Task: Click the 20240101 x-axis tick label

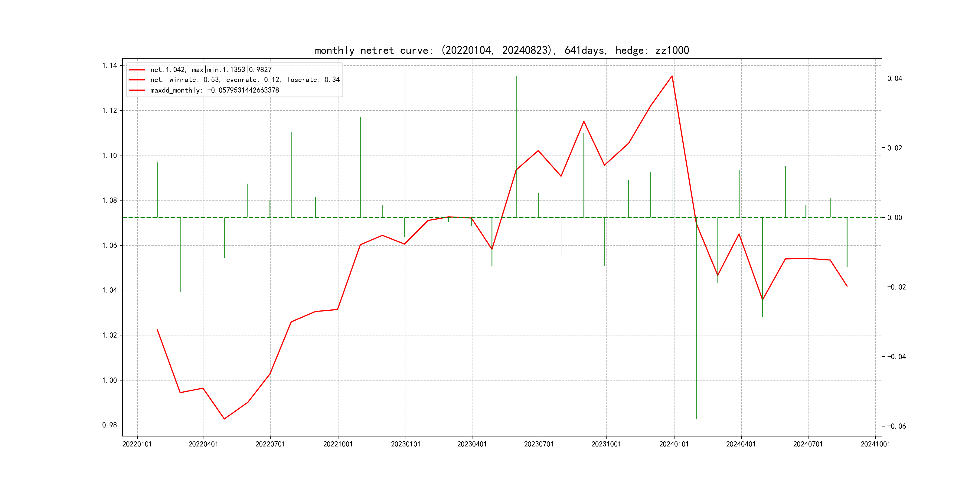Action: click(x=673, y=444)
